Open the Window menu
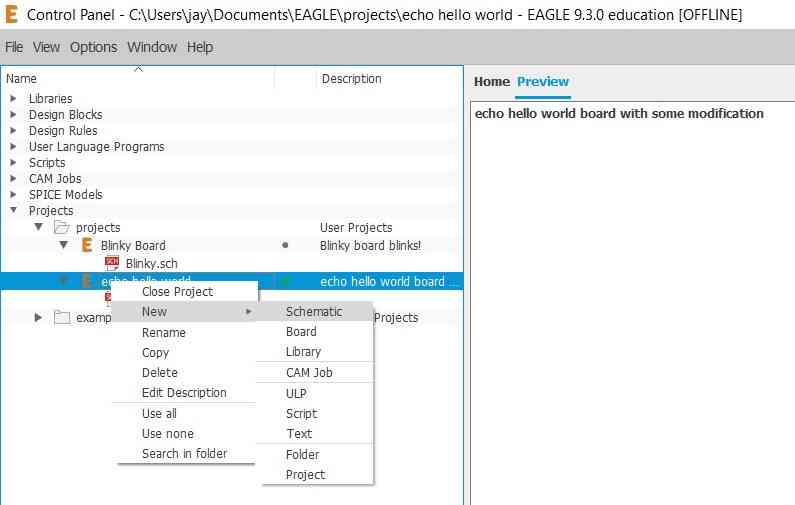Image resolution: width=795 pixels, height=505 pixels. (152, 47)
